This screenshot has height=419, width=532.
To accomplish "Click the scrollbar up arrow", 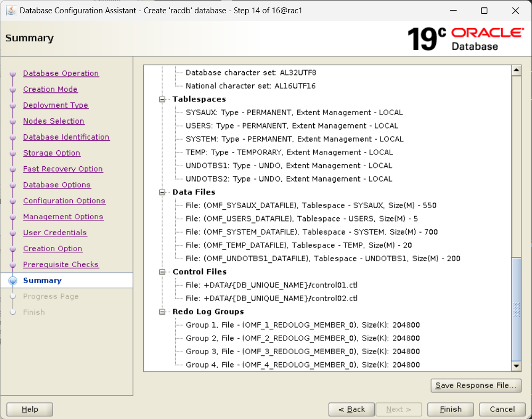I will (516, 70).
